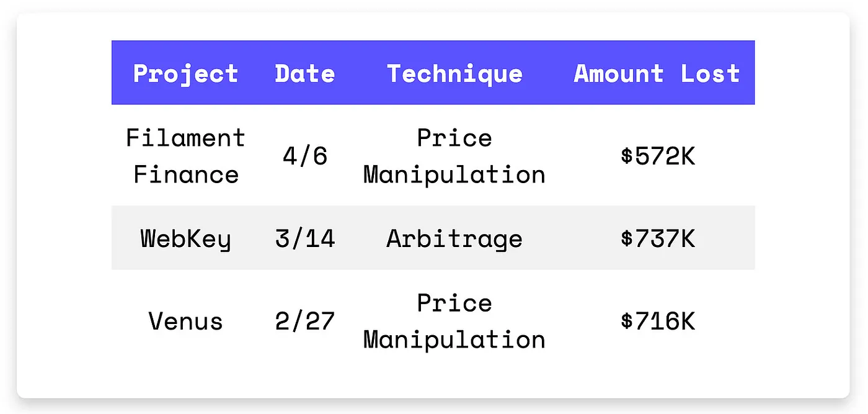Select the Filament Finance project cell
The image size is (868, 414).
(185, 155)
